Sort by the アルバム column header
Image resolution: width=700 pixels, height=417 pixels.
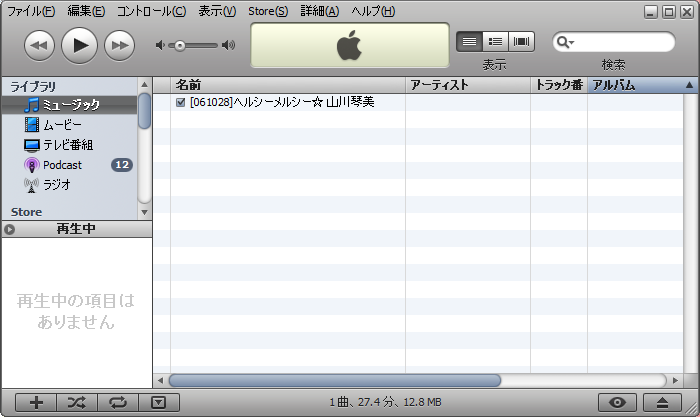tap(641, 85)
